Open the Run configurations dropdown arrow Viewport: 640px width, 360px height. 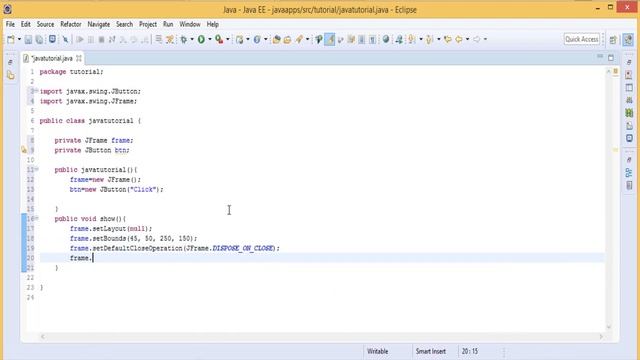click(210, 39)
